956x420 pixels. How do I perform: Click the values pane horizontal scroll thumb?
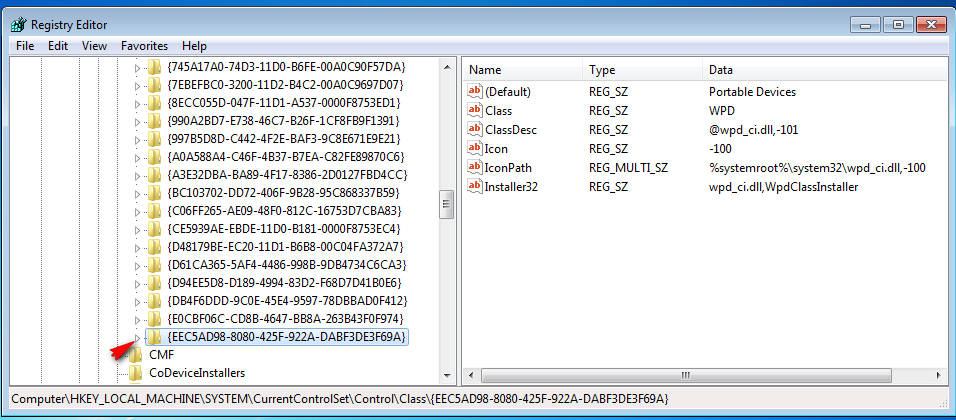[x=685, y=374]
